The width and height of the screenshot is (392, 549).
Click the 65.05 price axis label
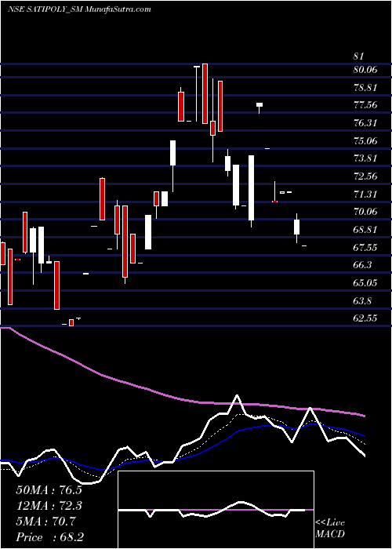click(365, 283)
